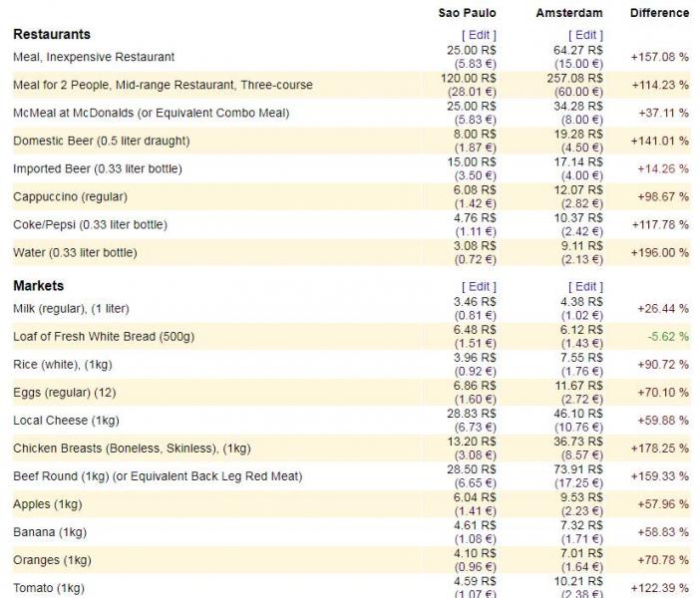Click the +196.00 % difference for Water
700x598 pixels.
[659, 252]
